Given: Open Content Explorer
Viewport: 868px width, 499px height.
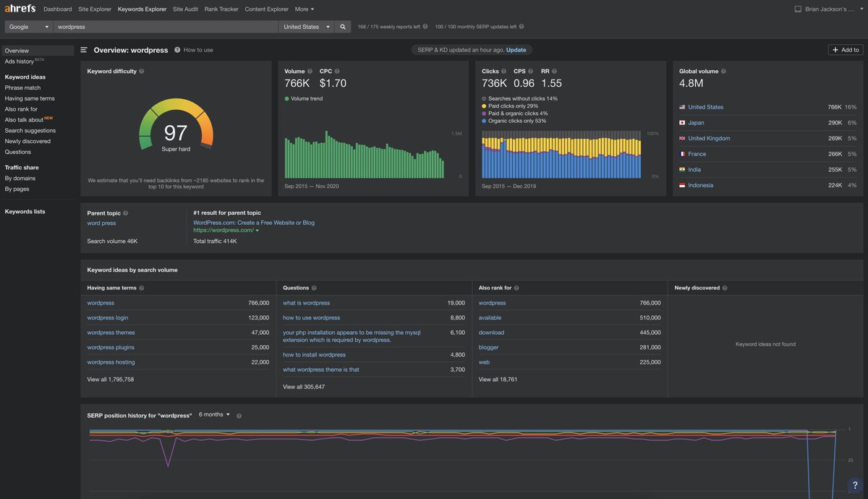Looking at the screenshot, I should pos(267,9).
